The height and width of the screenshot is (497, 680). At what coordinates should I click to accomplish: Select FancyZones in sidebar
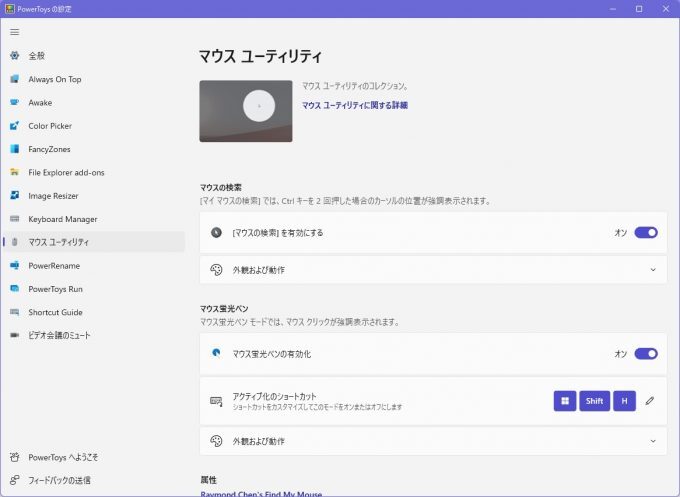tap(93, 149)
